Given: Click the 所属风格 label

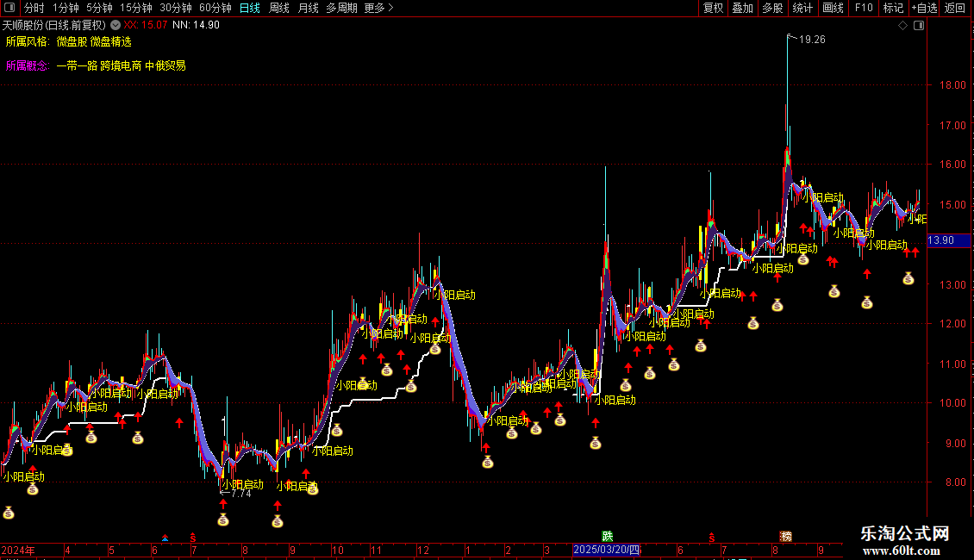Looking at the screenshot, I should click(x=27, y=41).
